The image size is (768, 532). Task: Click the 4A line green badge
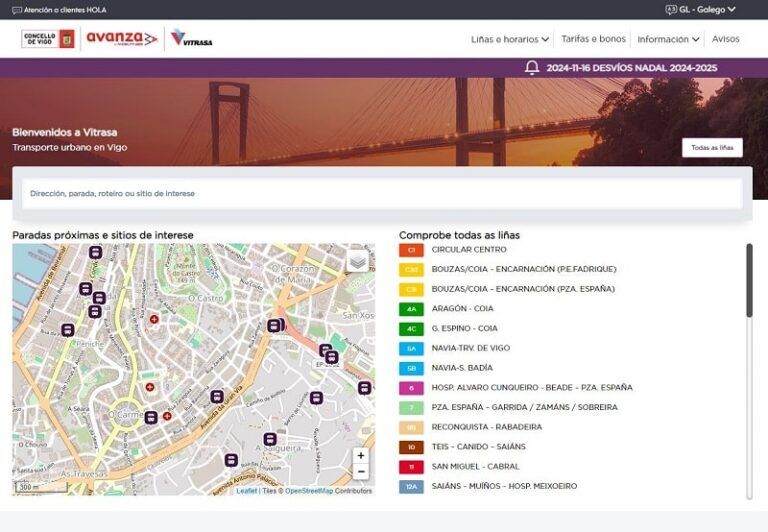pyautogui.click(x=411, y=309)
